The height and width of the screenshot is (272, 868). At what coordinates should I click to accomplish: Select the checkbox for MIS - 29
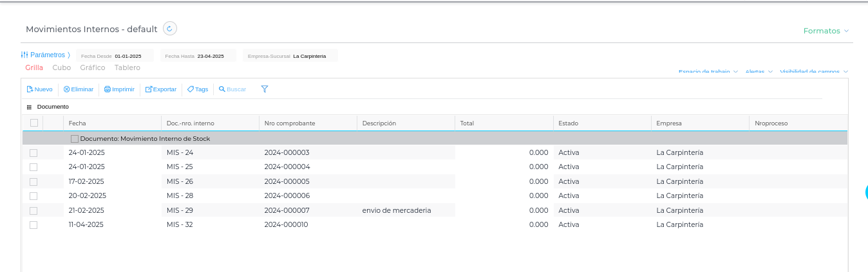(x=33, y=210)
